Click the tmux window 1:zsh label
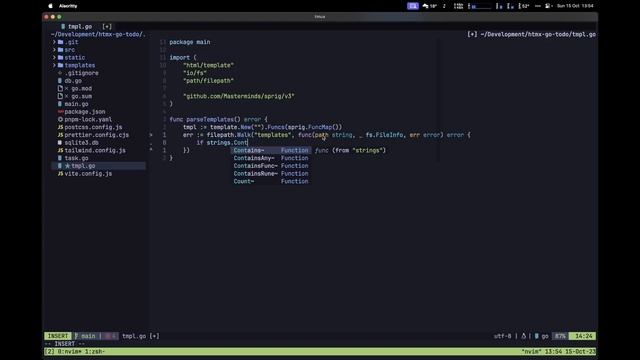640x360 pixels. 95,351
